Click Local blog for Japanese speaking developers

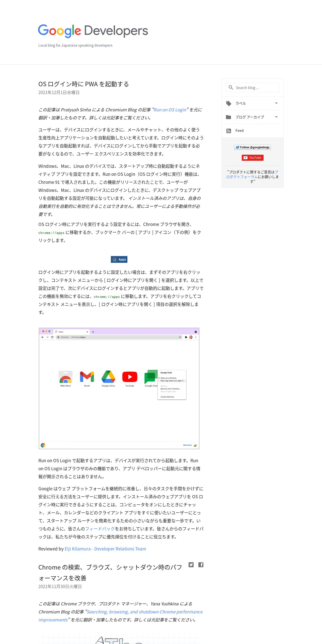[75, 45]
